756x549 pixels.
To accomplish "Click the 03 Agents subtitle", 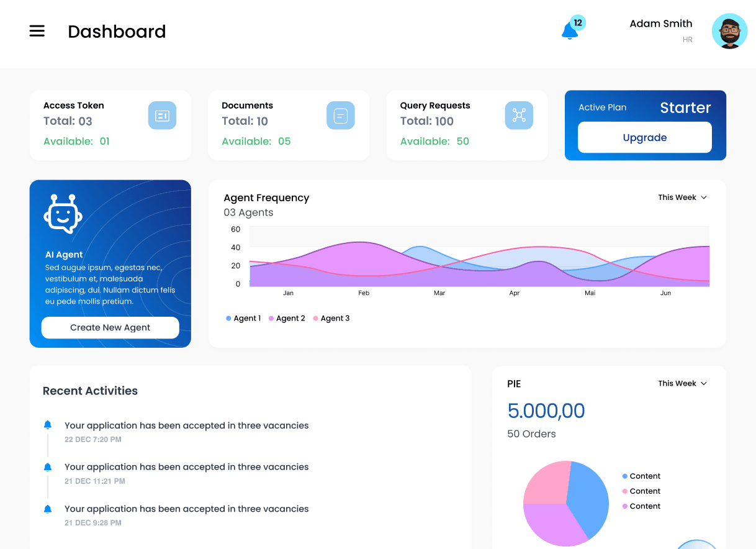I will pos(248,212).
